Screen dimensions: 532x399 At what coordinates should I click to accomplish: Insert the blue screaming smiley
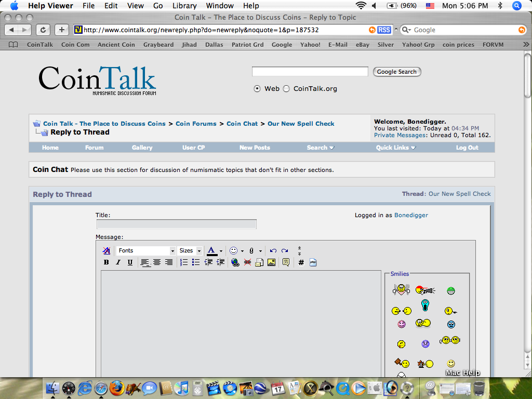click(425, 305)
